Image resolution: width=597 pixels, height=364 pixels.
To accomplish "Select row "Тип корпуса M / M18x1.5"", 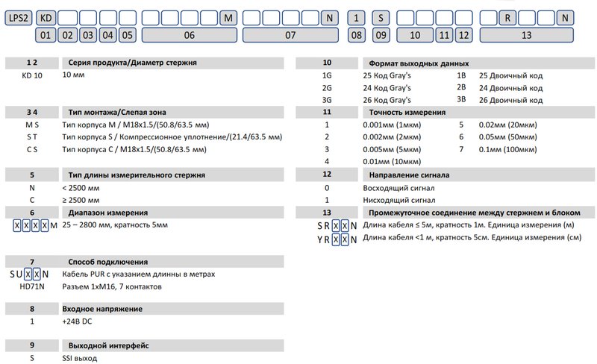I will [x=136, y=125].
